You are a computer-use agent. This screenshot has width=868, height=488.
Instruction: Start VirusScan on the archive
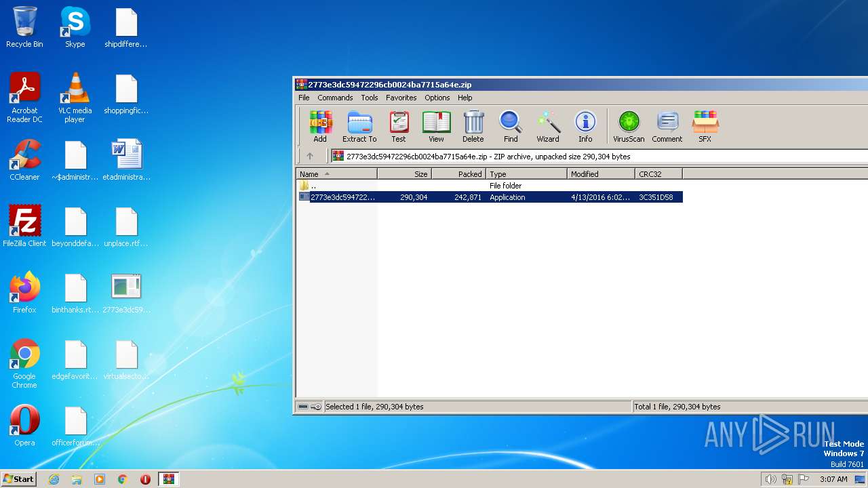[629, 127]
